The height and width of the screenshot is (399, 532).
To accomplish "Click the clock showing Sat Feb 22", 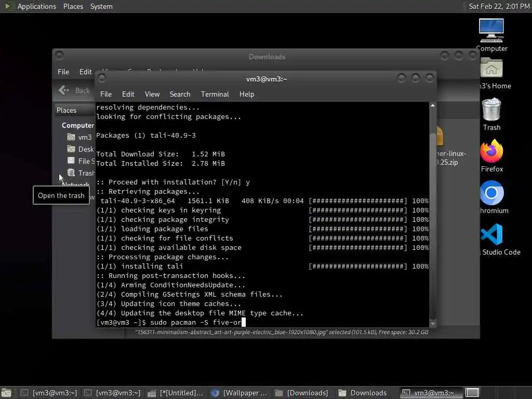I will point(499,6).
